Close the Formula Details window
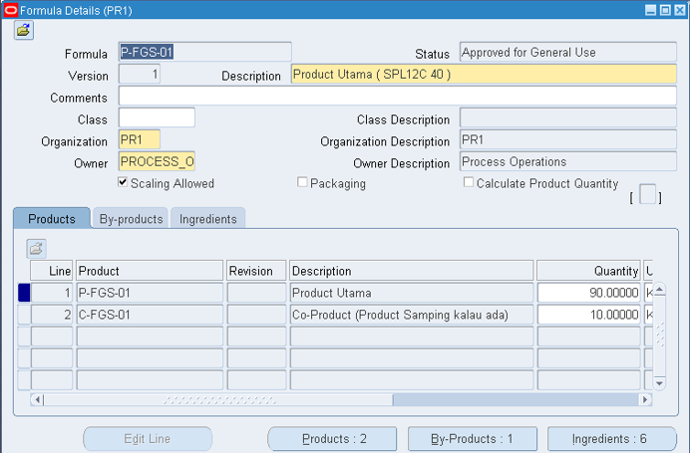 pos(680,10)
